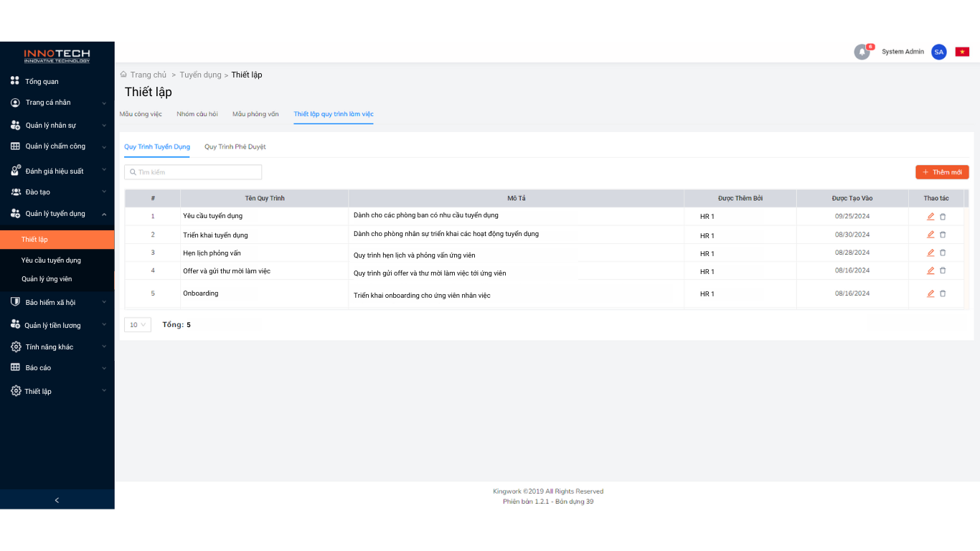This screenshot has height=551, width=980.
Task: Collapse the sidebar with left arrow
Action: 57,500
